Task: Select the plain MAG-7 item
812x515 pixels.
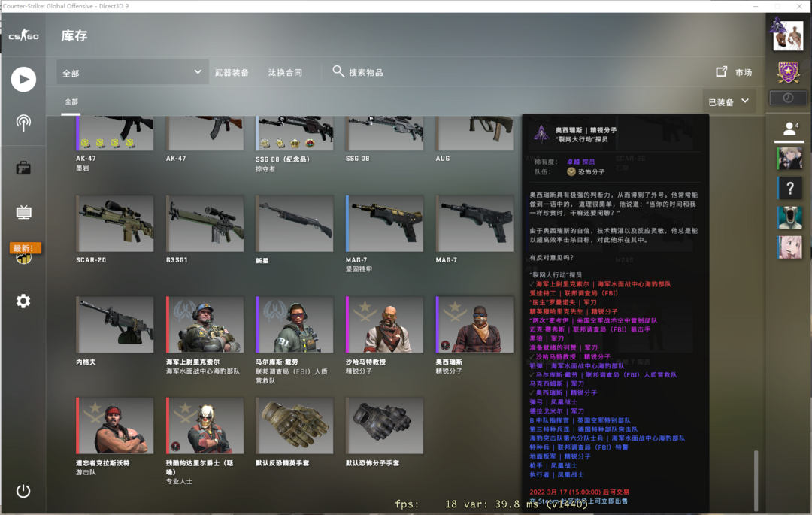Action: [474, 223]
